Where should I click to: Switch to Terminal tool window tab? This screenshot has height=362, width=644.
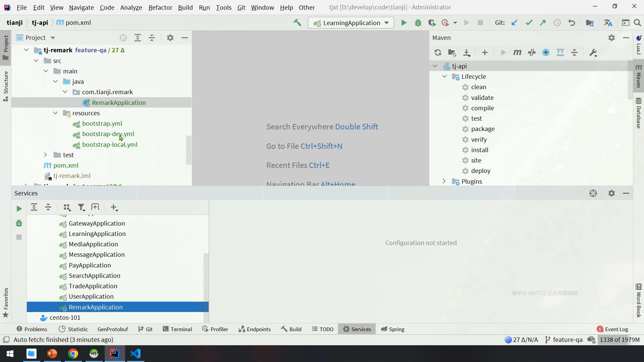pos(177,329)
